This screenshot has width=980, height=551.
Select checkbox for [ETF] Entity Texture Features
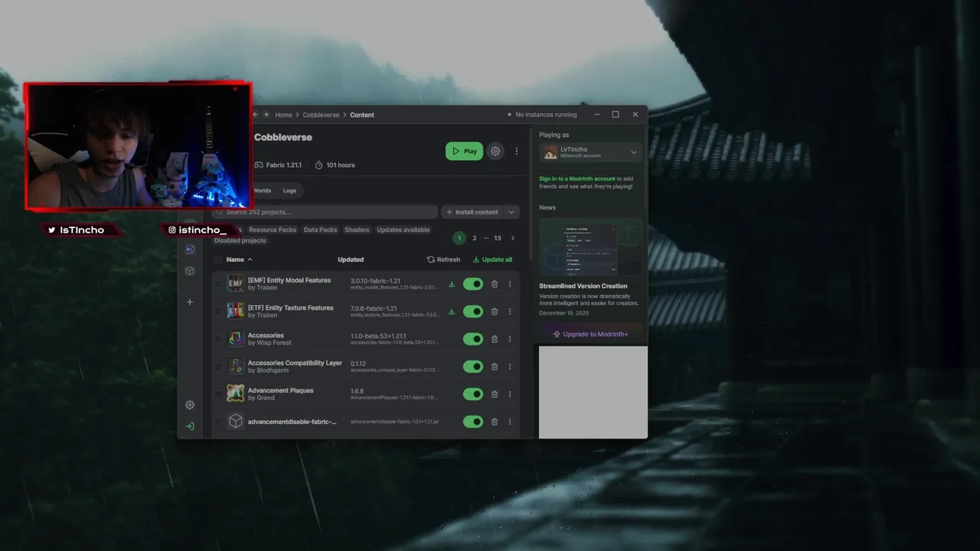click(218, 311)
